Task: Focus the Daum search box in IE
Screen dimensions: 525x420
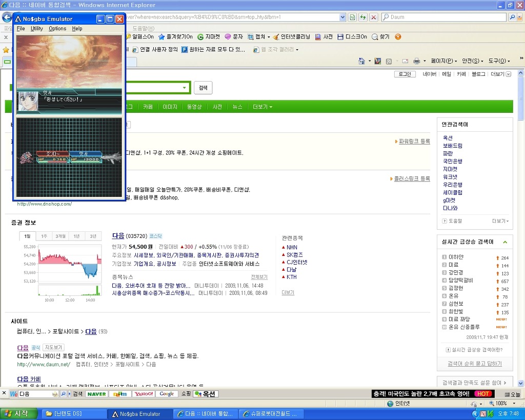Action: point(444,17)
